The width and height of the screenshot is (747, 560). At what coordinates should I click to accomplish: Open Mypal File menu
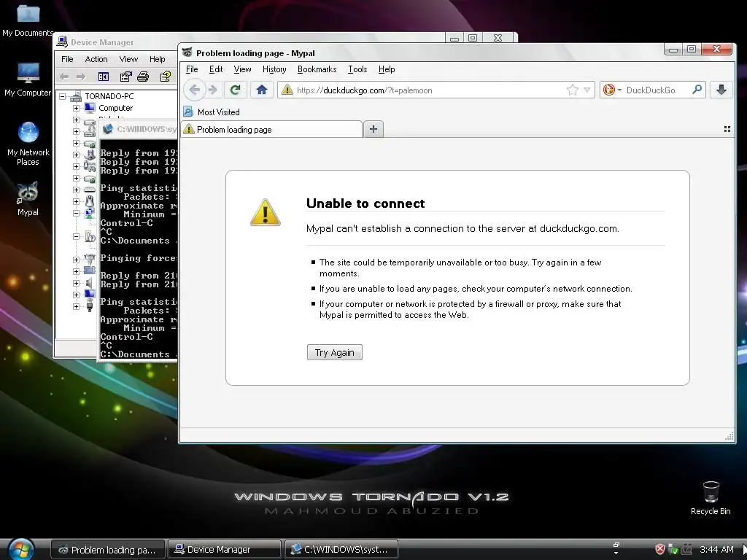tap(192, 69)
